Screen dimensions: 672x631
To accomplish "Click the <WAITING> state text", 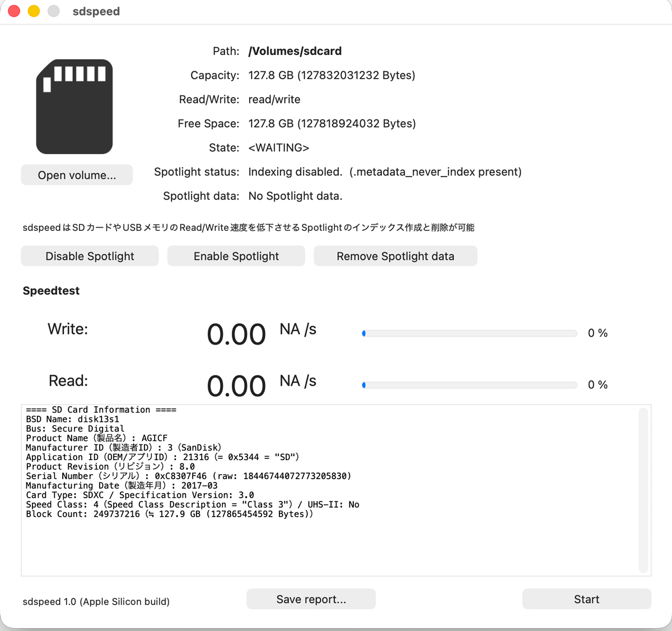I will point(279,147).
